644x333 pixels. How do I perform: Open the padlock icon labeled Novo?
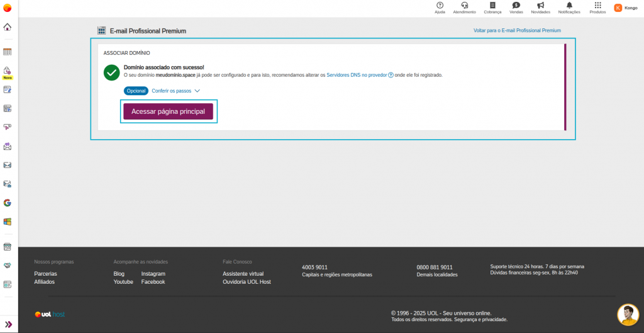[x=8, y=71]
